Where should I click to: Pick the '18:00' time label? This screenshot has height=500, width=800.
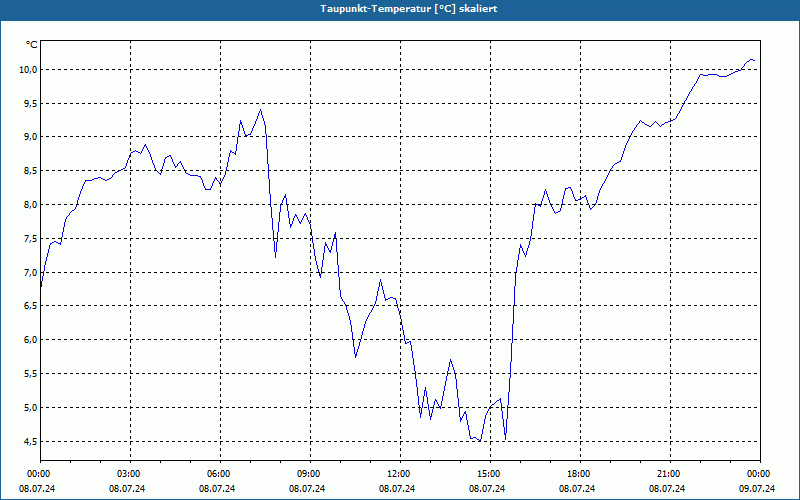[578, 474]
